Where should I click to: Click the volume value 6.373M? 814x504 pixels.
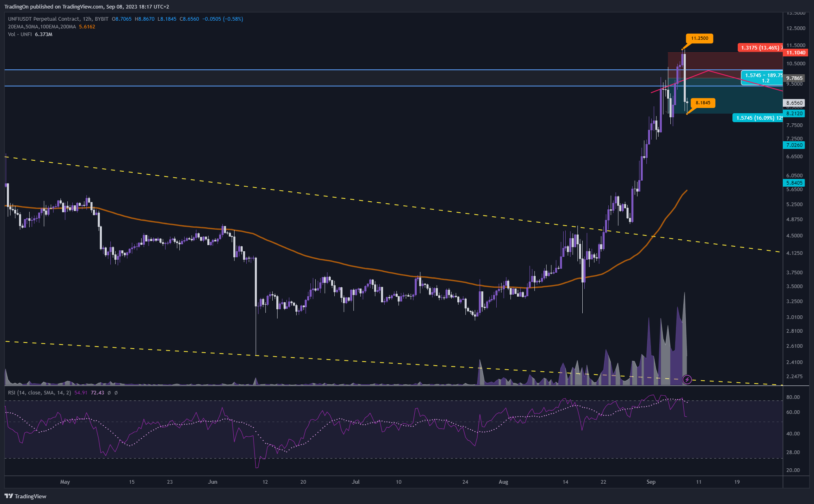point(43,34)
